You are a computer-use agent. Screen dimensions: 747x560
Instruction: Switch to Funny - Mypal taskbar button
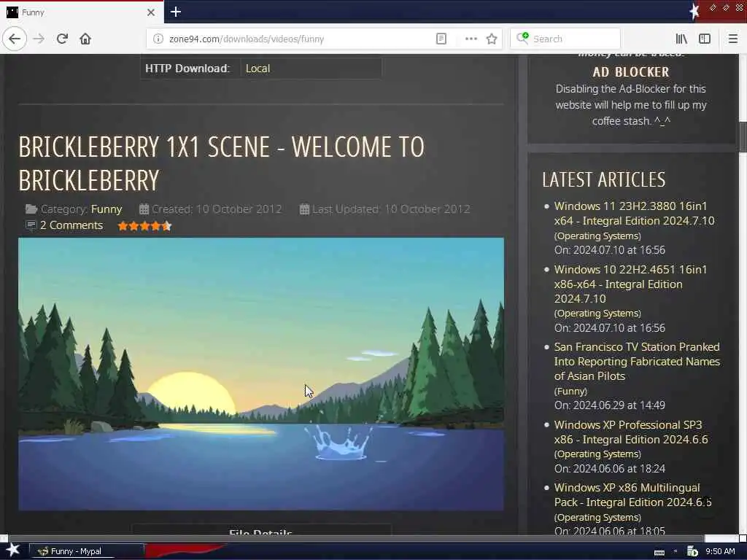87,551
